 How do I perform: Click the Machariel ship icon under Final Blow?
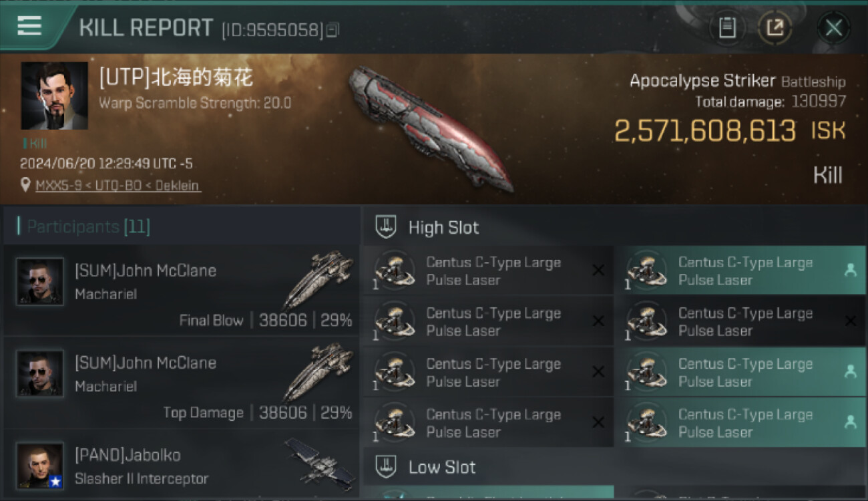coord(319,279)
